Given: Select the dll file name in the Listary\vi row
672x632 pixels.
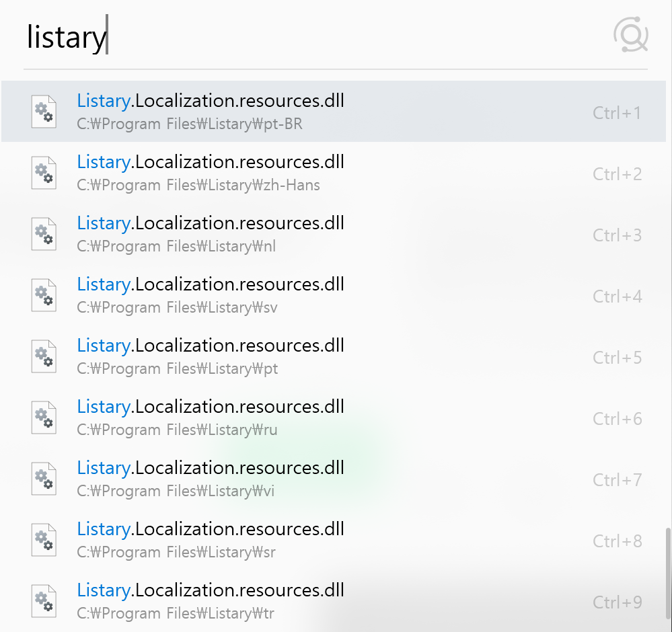Looking at the screenshot, I should click(x=211, y=469).
